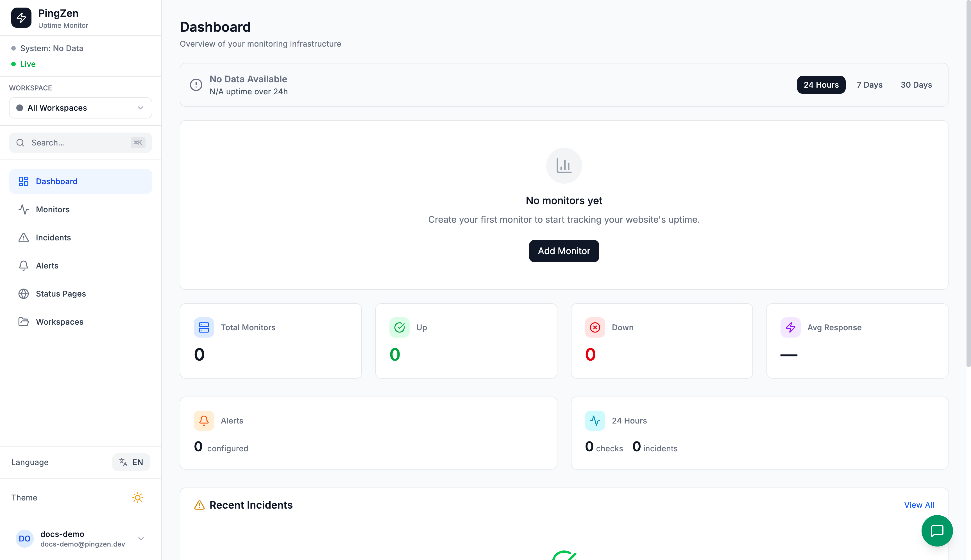
Task: Open Dashboard in the sidebar
Action: pos(80,181)
